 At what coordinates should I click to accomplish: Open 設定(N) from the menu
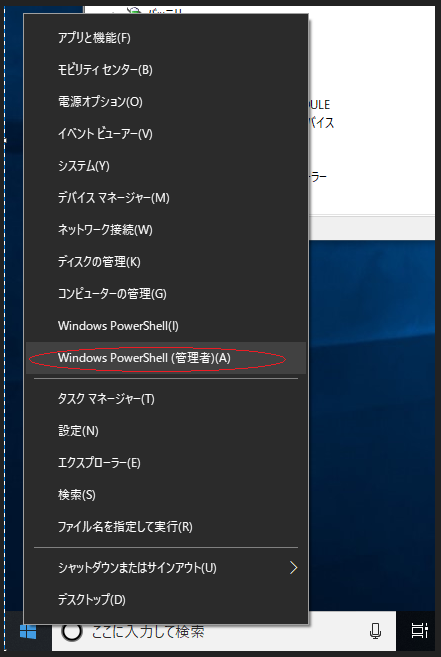click(166, 431)
